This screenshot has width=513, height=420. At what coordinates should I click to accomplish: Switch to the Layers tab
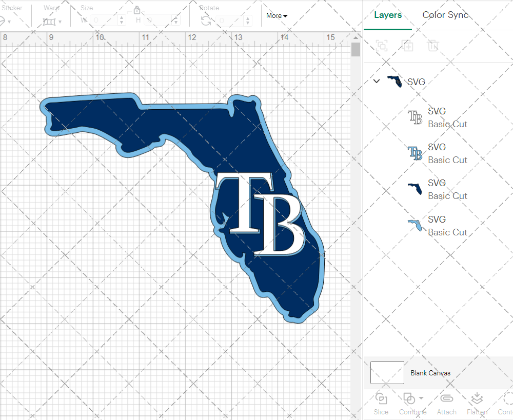tap(388, 15)
